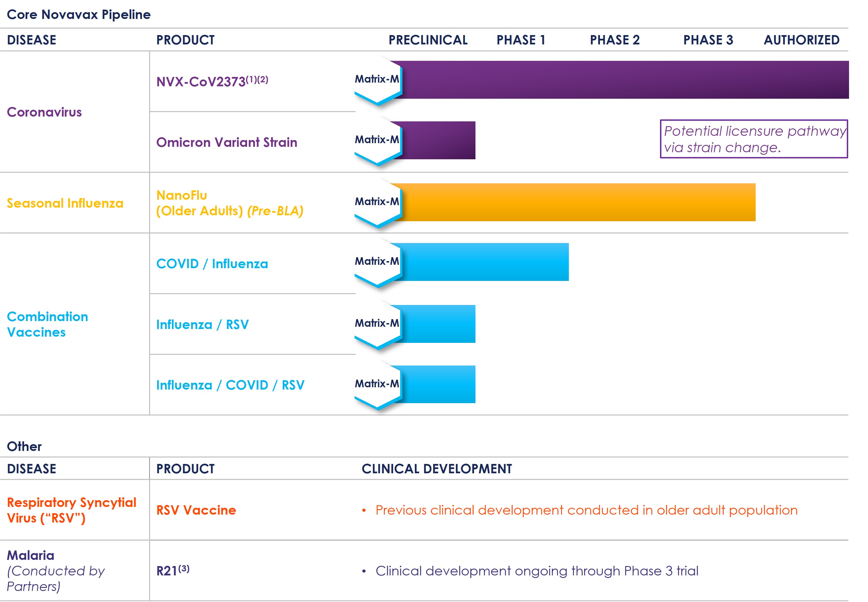
Task: Select the PRECLINICAL column header
Action: pos(428,40)
